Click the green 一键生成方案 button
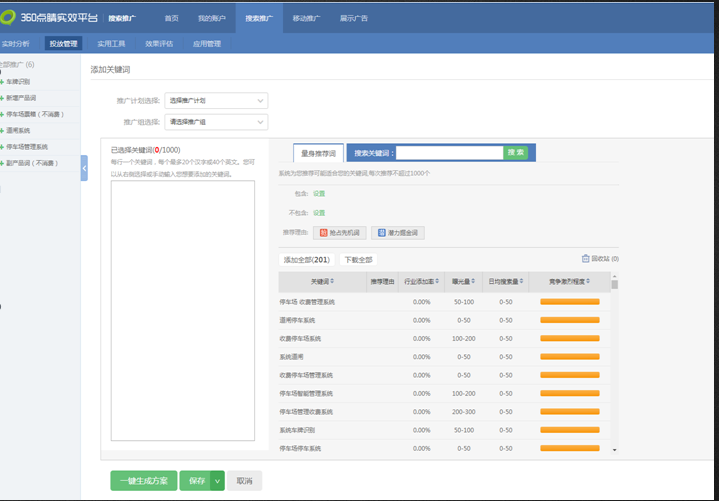 pos(143,481)
